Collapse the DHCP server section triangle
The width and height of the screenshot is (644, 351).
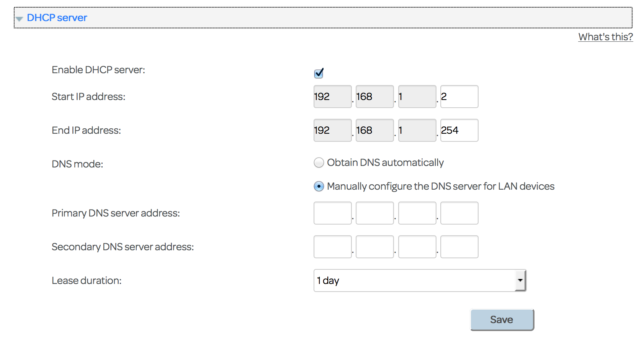[x=20, y=18]
